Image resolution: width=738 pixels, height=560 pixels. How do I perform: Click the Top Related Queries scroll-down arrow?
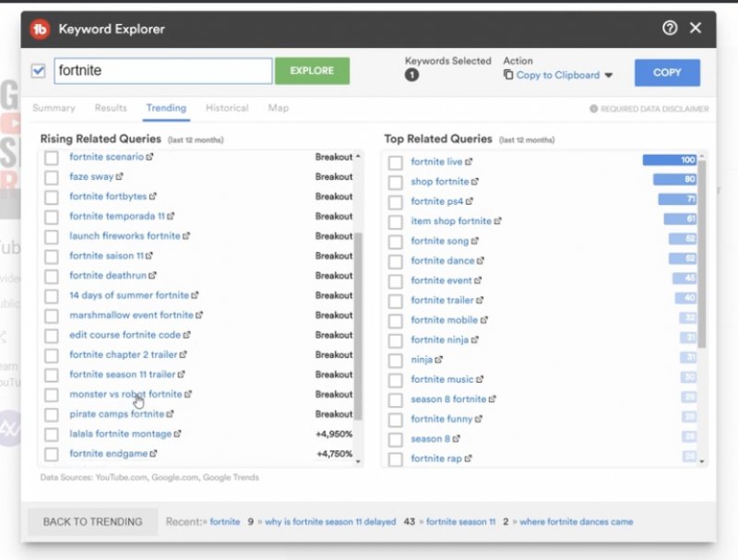pos(702,460)
